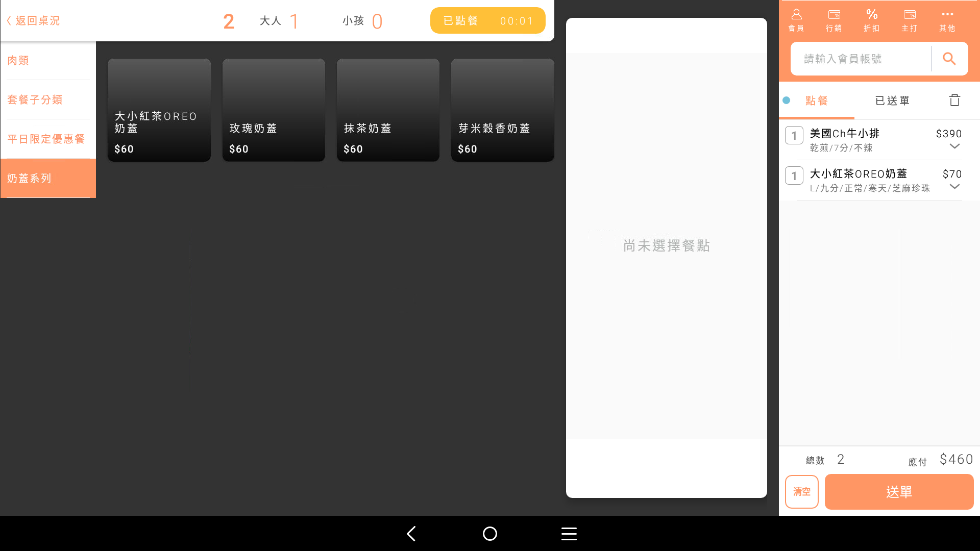Click the member search magnifier icon
The image size is (980, 551).
[949, 59]
